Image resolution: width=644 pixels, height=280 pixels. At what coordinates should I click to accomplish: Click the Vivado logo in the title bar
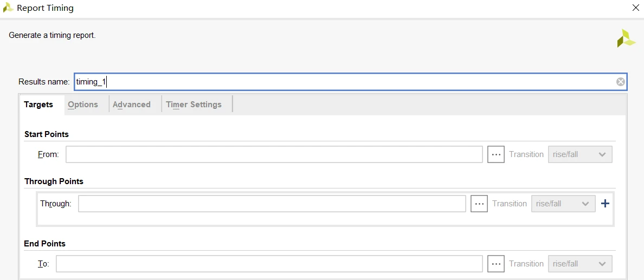pos(8,8)
